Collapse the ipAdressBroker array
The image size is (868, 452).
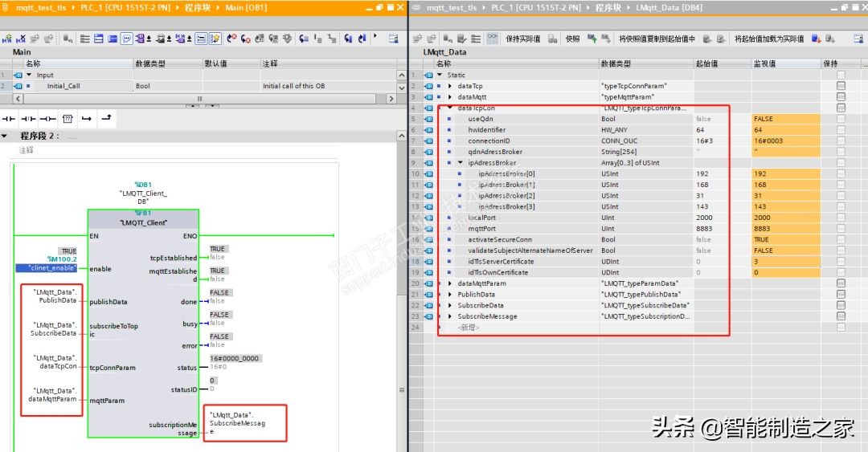coord(460,163)
